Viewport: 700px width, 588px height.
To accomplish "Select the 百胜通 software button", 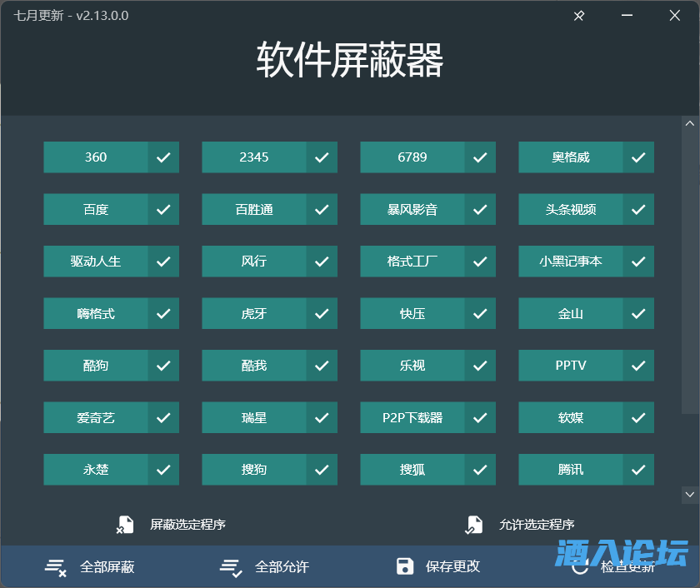I will coord(254,209).
